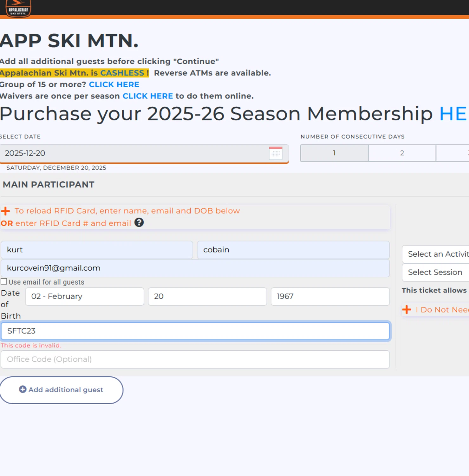This screenshot has width=469, height=476.
Task: Click the 'This code is invalid.' message
Action: pos(31,345)
